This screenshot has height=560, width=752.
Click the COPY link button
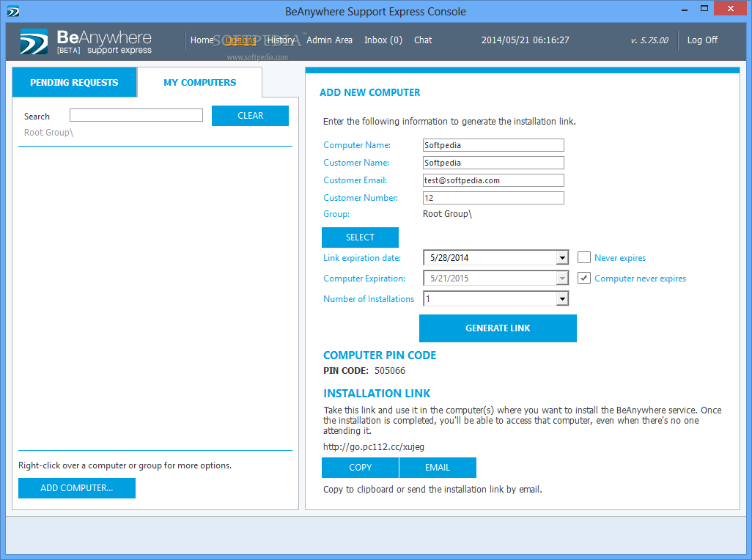click(x=360, y=468)
